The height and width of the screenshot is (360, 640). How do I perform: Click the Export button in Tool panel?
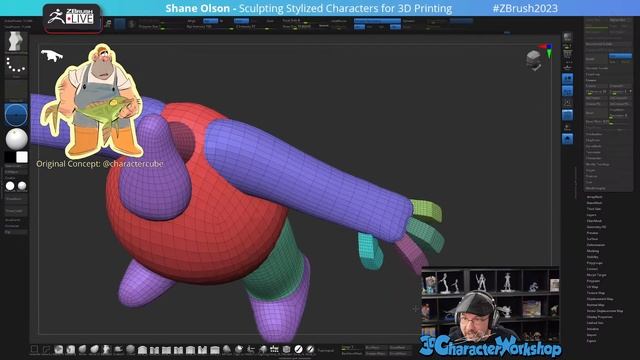pyautogui.click(x=591, y=341)
